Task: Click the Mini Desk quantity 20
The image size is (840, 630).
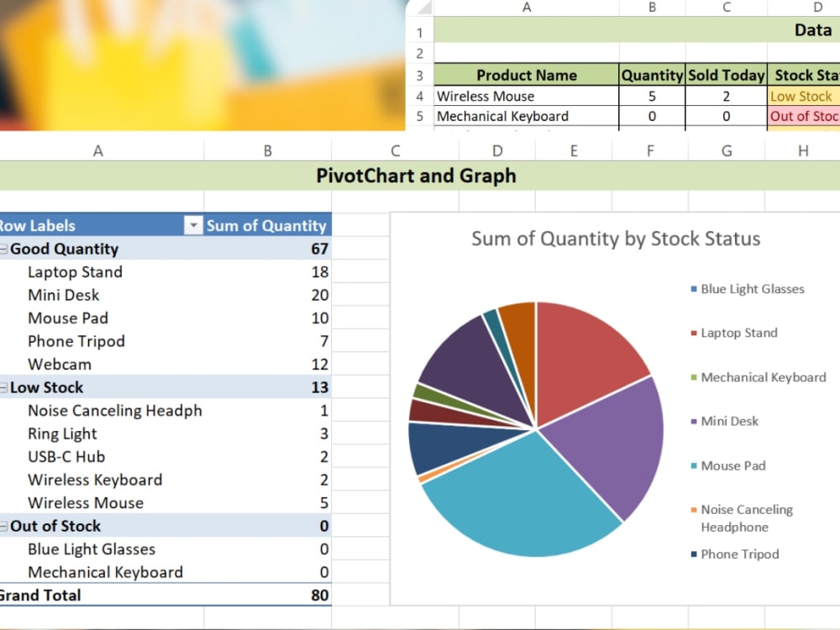Action: [320, 295]
